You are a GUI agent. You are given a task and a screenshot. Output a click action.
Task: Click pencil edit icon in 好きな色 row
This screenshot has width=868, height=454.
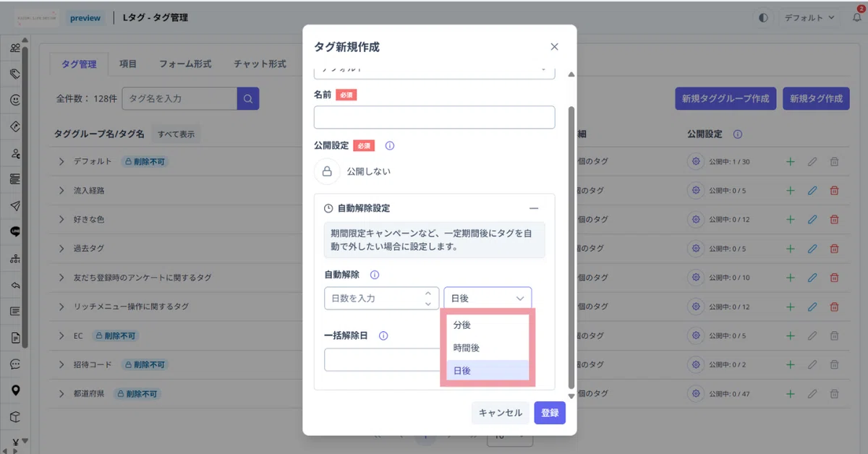click(812, 219)
